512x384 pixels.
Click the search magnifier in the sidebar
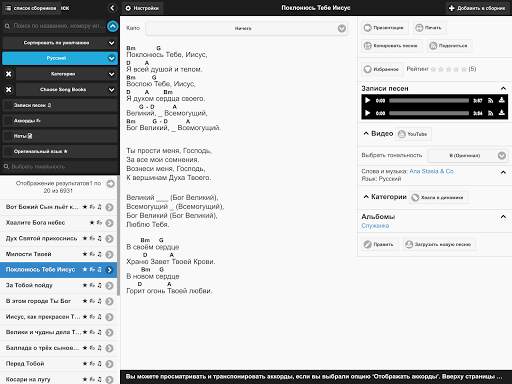click(x=7, y=26)
